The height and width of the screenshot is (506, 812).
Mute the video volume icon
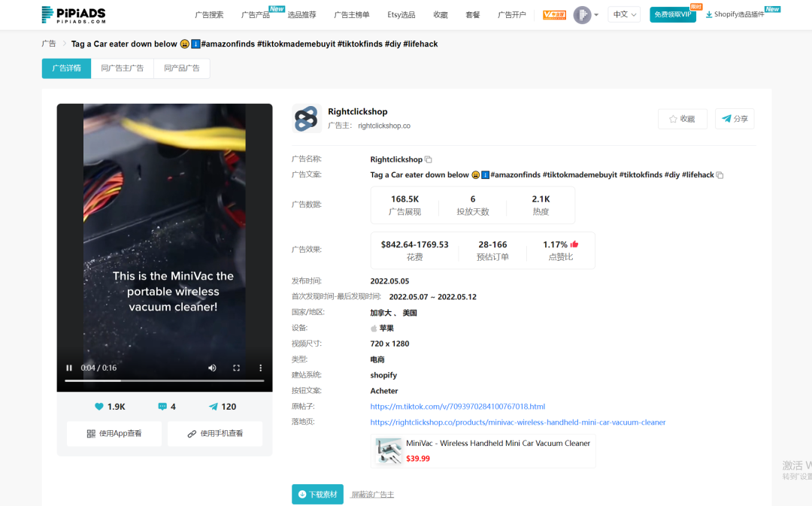point(212,368)
